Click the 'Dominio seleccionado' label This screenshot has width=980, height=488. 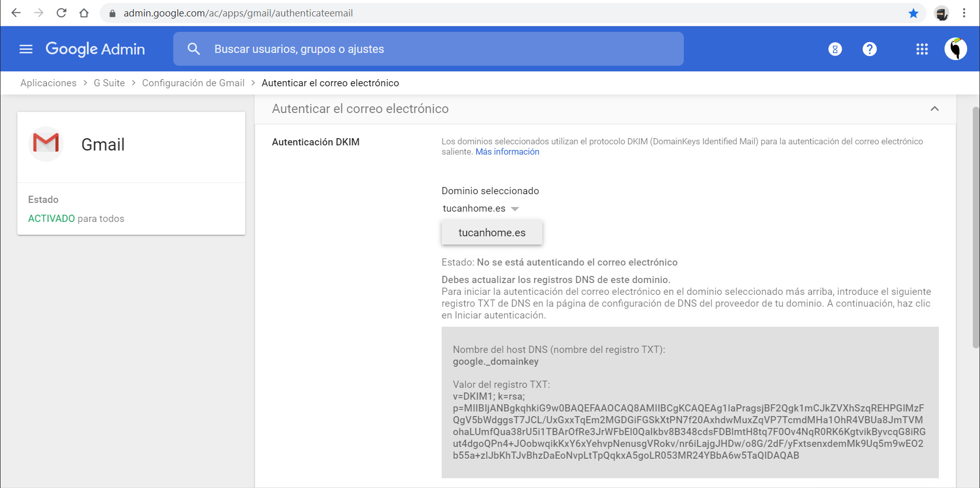click(x=490, y=191)
